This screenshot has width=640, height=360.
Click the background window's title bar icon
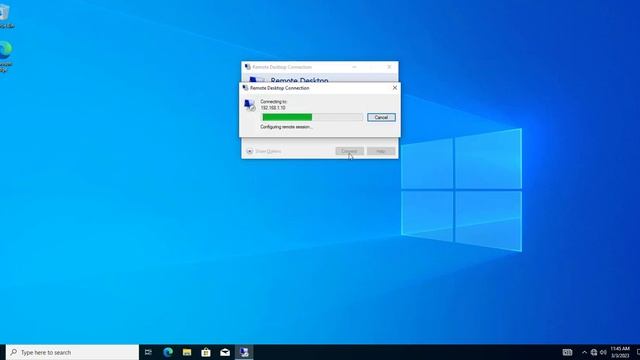click(x=248, y=67)
